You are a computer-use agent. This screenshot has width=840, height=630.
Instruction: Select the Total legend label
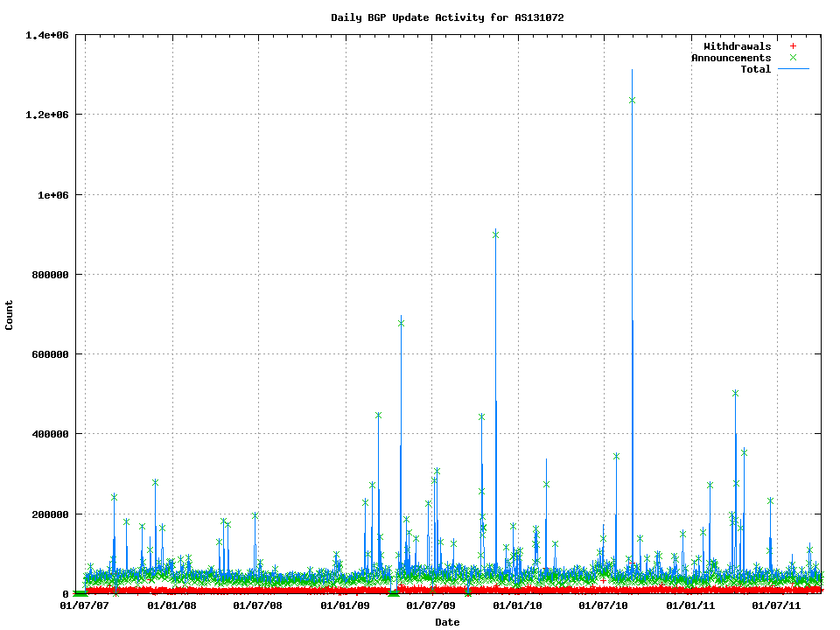point(755,69)
